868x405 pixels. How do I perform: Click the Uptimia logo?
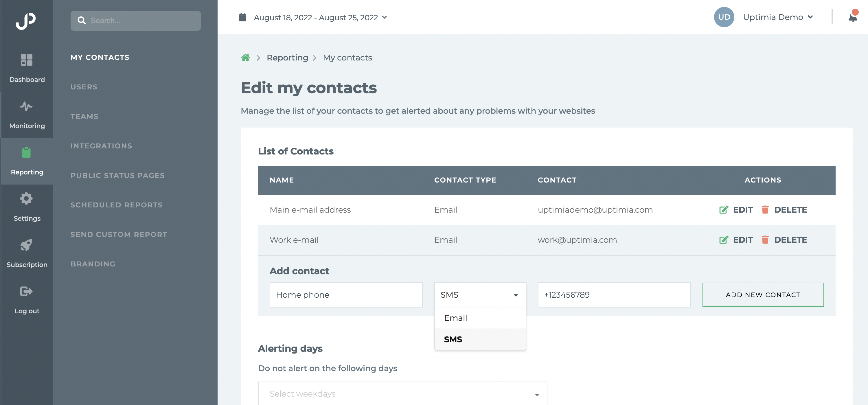click(x=26, y=21)
